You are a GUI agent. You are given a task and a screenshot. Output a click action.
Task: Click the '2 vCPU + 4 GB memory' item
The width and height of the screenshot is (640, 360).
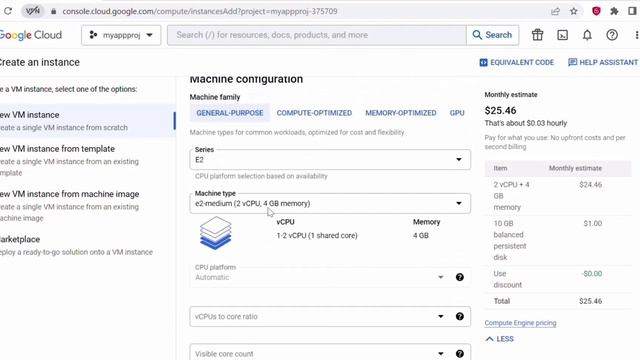(x=511, y=196)
